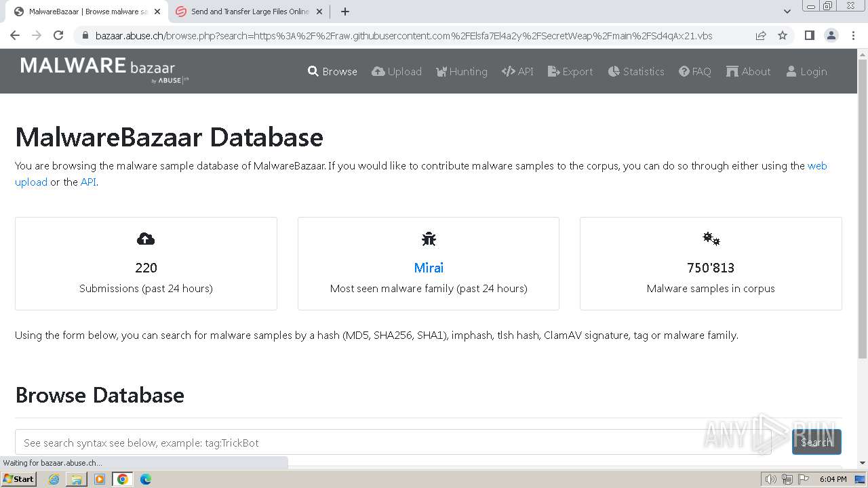
Task: Open Microsoft Edge from taskbar
Action: (146, 479)
